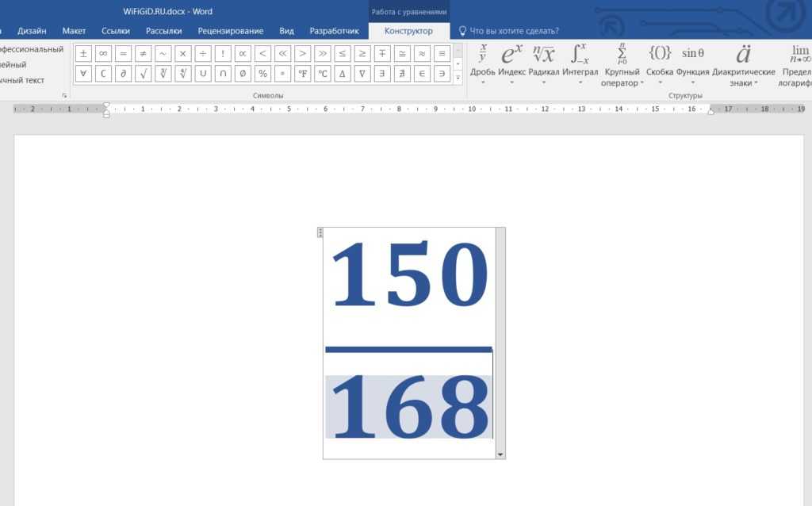Open the Крупный оператор menu

(622, 65)
